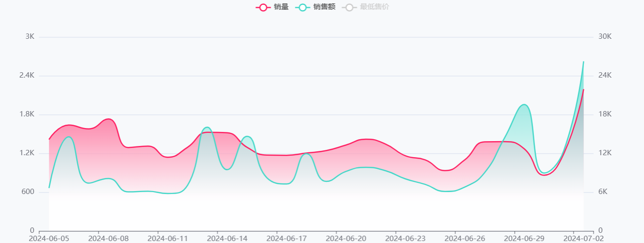Click the 6K right axis label
Image resolution: width=644 pixels, height=243 pixels.
point(603,192)
